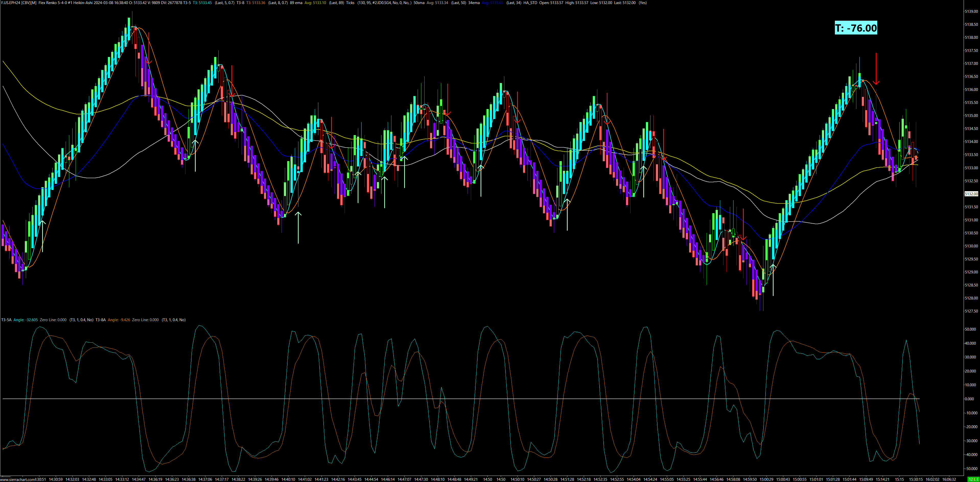Click the green 12 L E status box
The image size is (980, 482).
tap(974, 479)
